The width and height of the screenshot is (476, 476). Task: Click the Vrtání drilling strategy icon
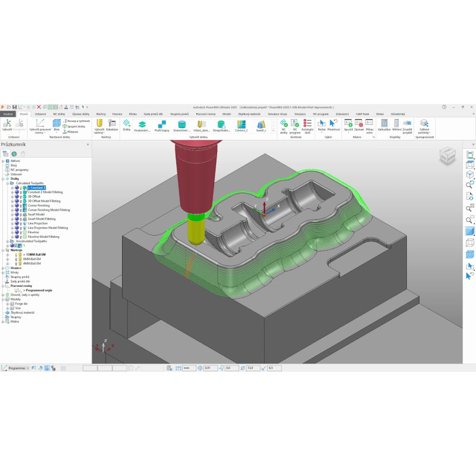point(202,124)
